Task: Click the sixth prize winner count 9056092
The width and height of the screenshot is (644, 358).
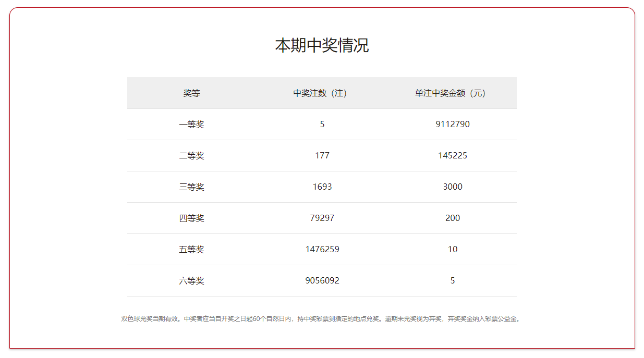Action: pos(322,281)
